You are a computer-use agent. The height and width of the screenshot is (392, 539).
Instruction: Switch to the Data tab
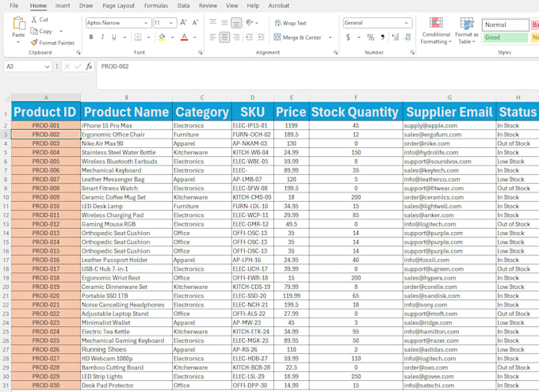pos(183,6)
